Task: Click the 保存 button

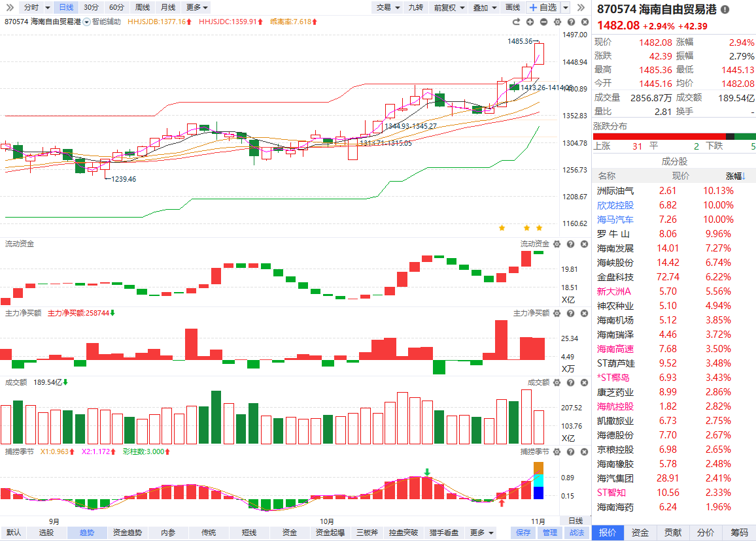Action: pyautogui.click(x=523, y=533)
